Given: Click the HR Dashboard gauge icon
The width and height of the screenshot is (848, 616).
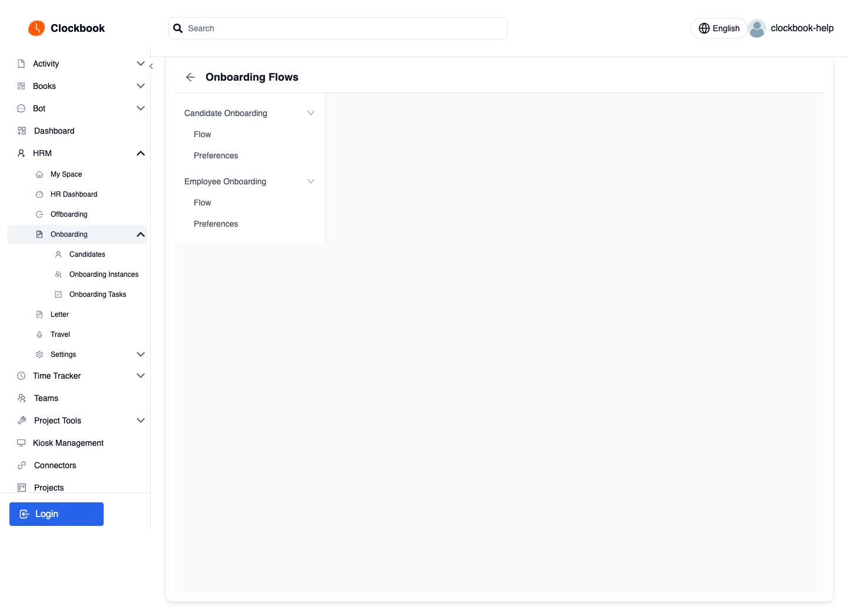Looking at the screenshot, I should [39, 194].
